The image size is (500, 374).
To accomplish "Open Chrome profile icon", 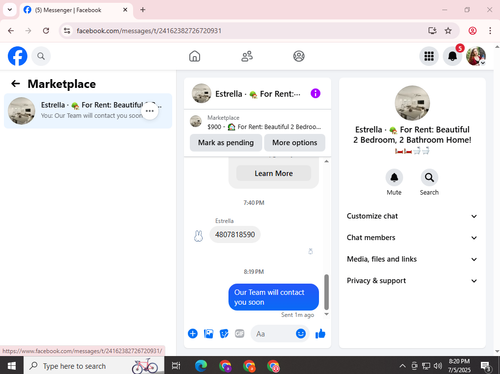I will pyautogui.click(x=472, y=31).
